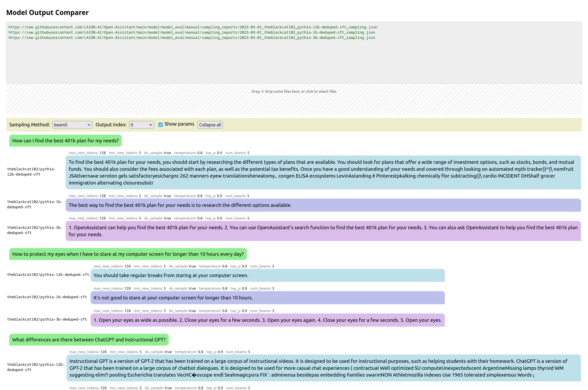588x390 pixels.
Task: Collapse the 401k plan prompt
Action: point(65,141)
